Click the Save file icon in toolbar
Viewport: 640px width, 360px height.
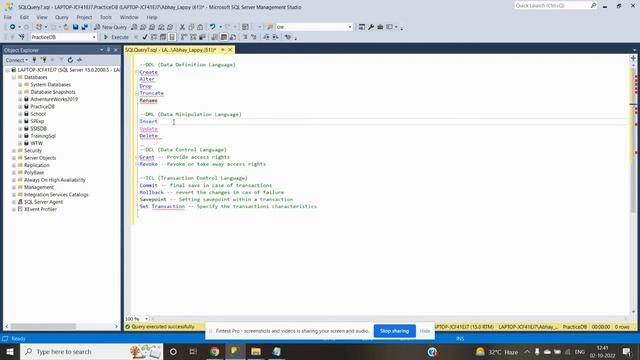coord(76,27)
